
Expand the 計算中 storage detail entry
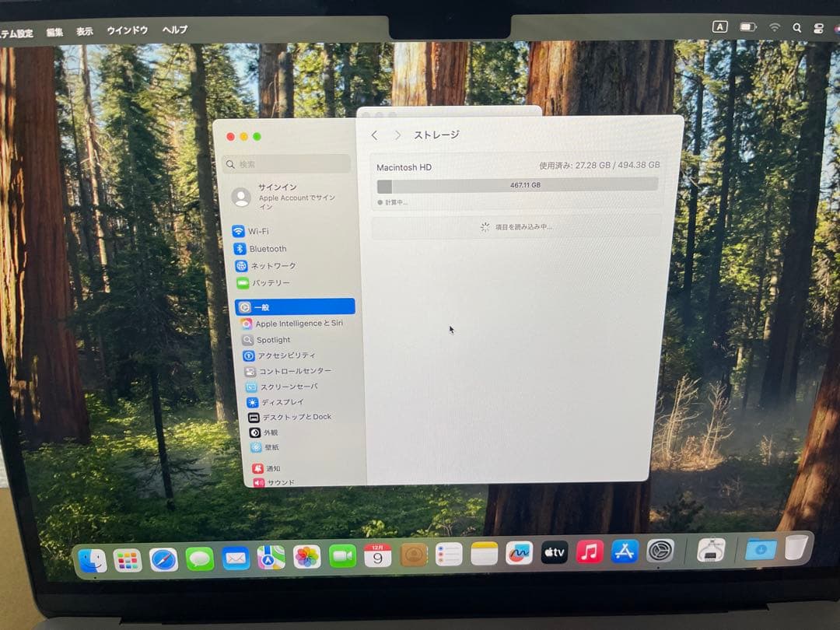click(x=393, y=202)
